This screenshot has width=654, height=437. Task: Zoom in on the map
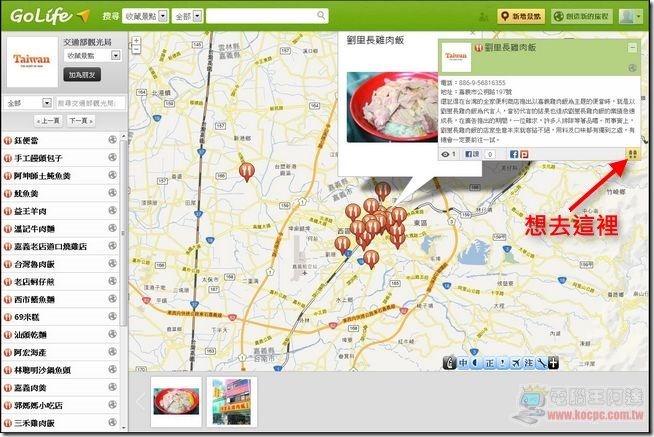136,40
